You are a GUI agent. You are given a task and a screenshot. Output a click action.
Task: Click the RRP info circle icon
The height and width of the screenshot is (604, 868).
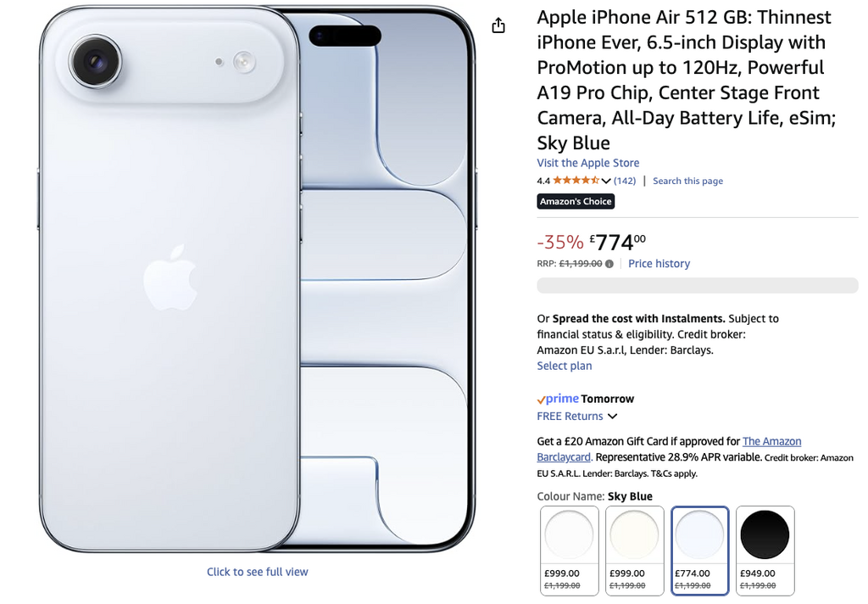point(609,264)
